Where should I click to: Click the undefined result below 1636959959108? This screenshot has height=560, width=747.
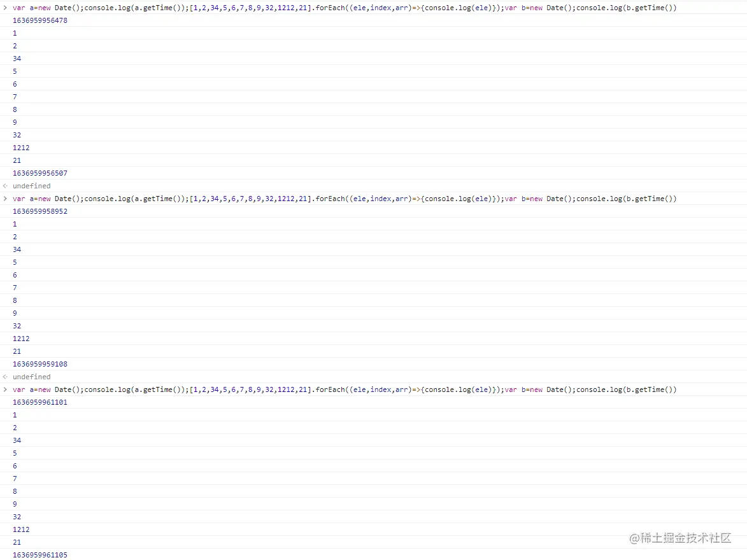tap(31, 377)
